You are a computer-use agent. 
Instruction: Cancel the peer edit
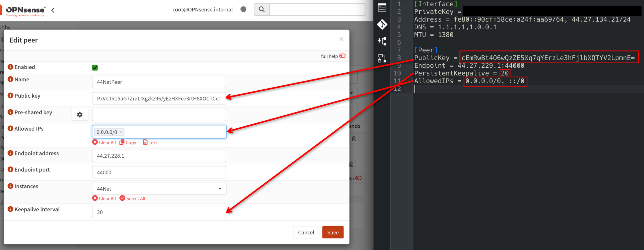coord(306,232)
